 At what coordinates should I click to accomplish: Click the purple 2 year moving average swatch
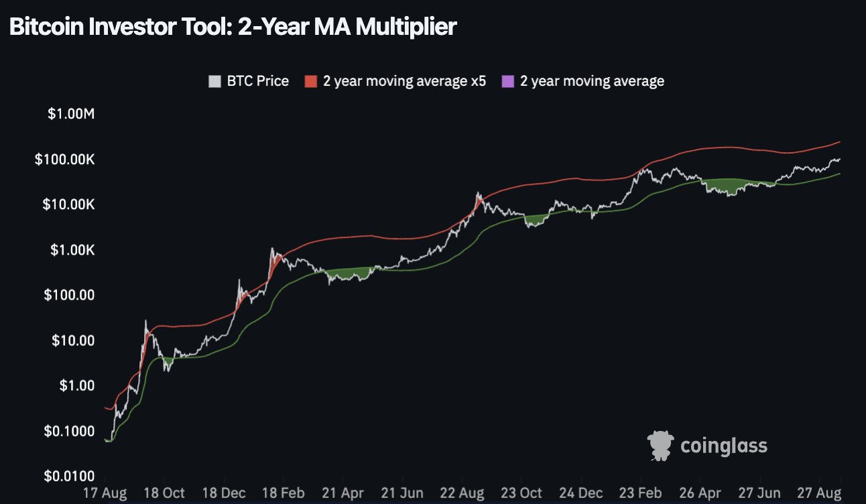point(508,82)
